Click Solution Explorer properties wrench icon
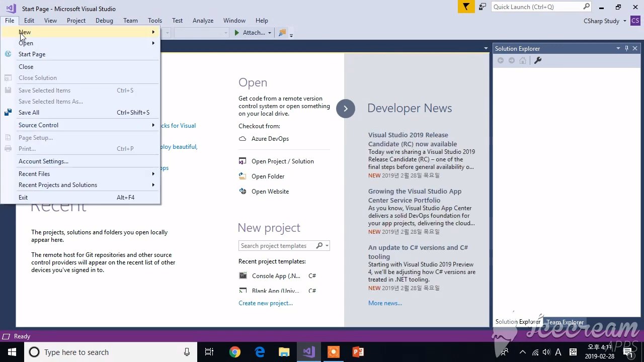Viewport: 644px width, 362px height. [537, 60]
